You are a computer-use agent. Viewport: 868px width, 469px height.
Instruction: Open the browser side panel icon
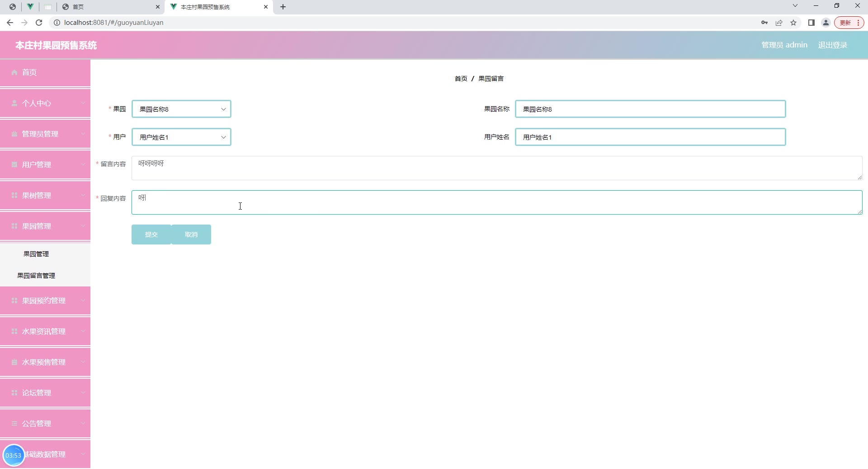click(811, 23)
